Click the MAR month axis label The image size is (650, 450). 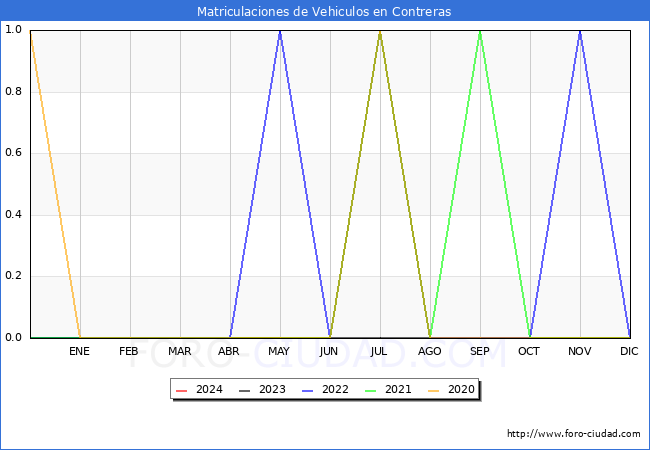click(x=179, y=351)
